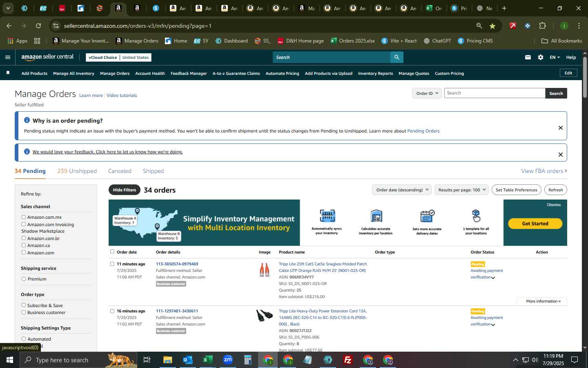Open the tab search dropdown arrow
This screenshot has width=588, height=368.
coord(8,8)
